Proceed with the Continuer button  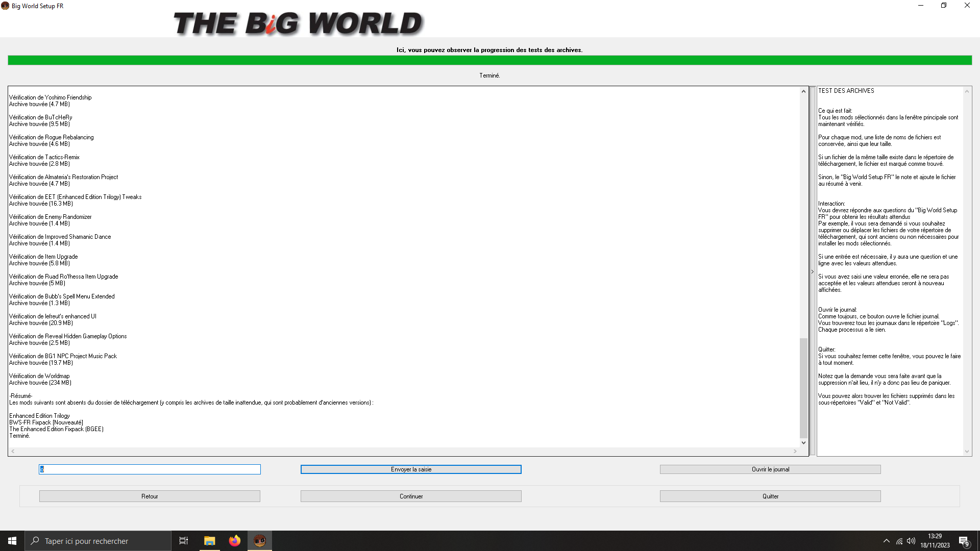click(411, 496)
